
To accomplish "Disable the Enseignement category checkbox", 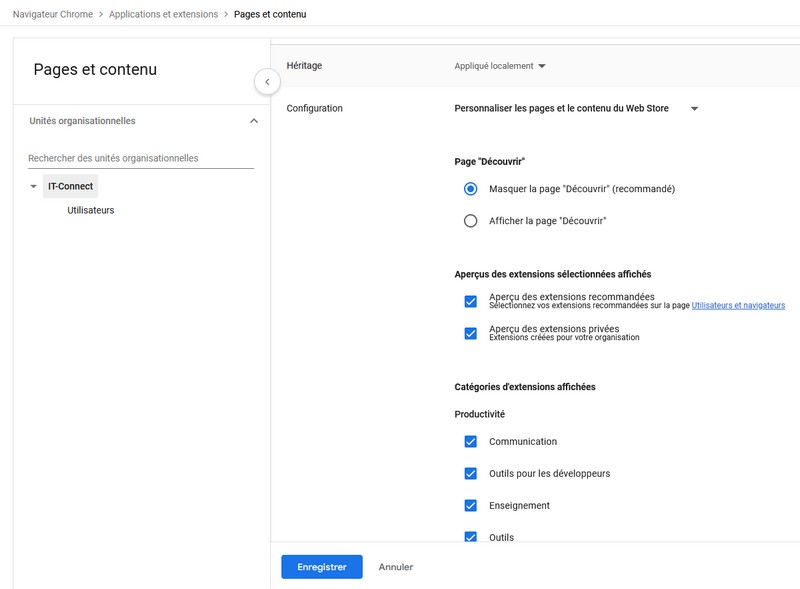I will (471, 506).
